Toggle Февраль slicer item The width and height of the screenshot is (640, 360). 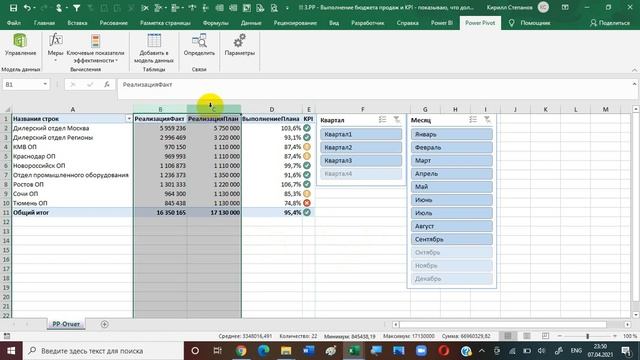pyautogui.click(x=451, y=147)
